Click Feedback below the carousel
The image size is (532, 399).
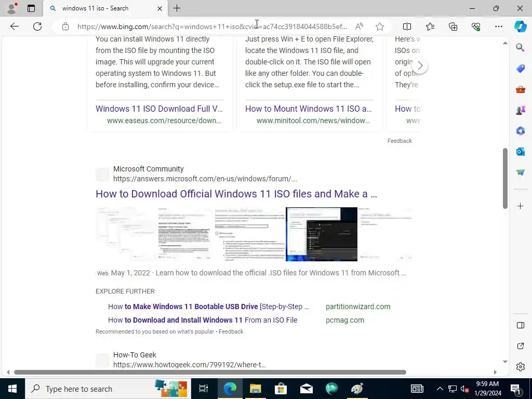click(x=400, y=141)
